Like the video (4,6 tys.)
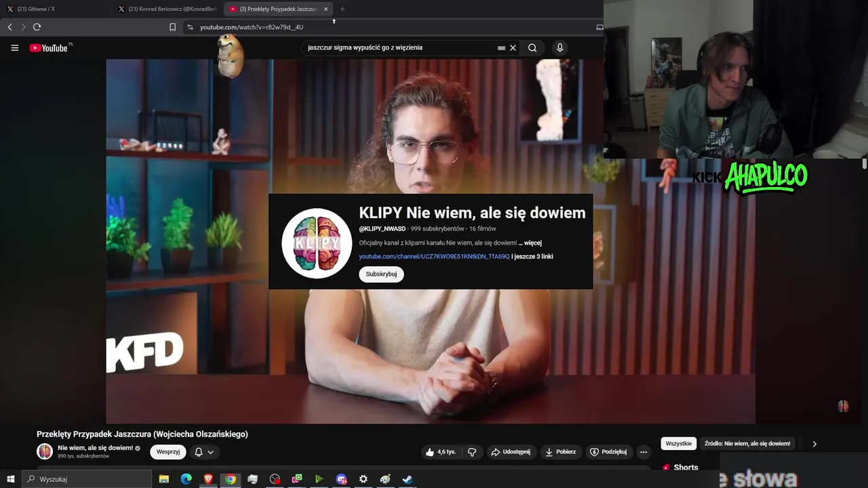 (x=441, y=452)
